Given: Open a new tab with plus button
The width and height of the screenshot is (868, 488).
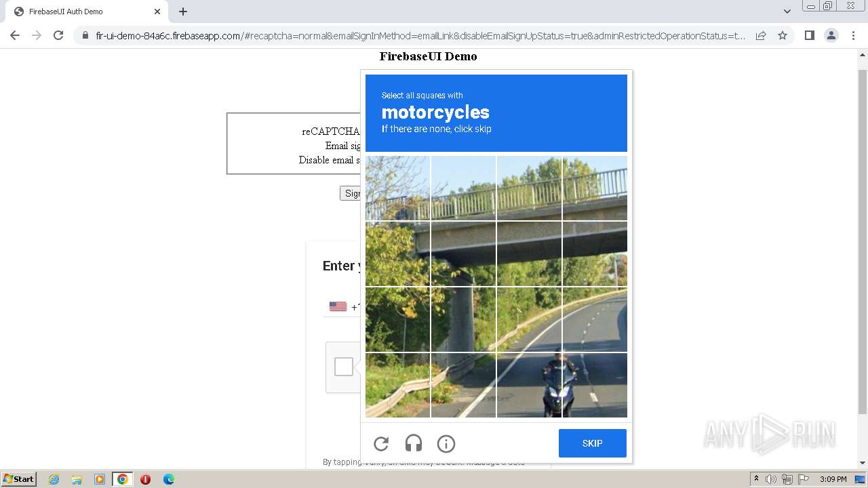Looking at the screenshot, I should pos(183,12).
